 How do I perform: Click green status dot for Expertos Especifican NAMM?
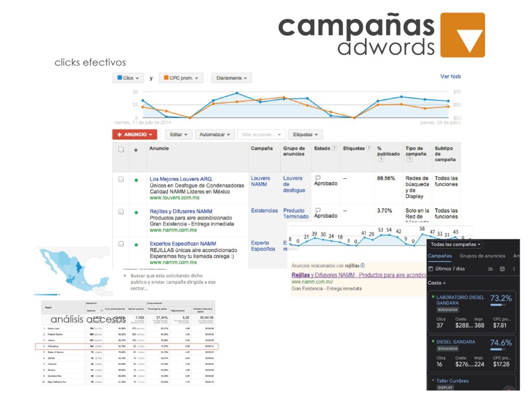pyautogui.click(x=136, y=245)
